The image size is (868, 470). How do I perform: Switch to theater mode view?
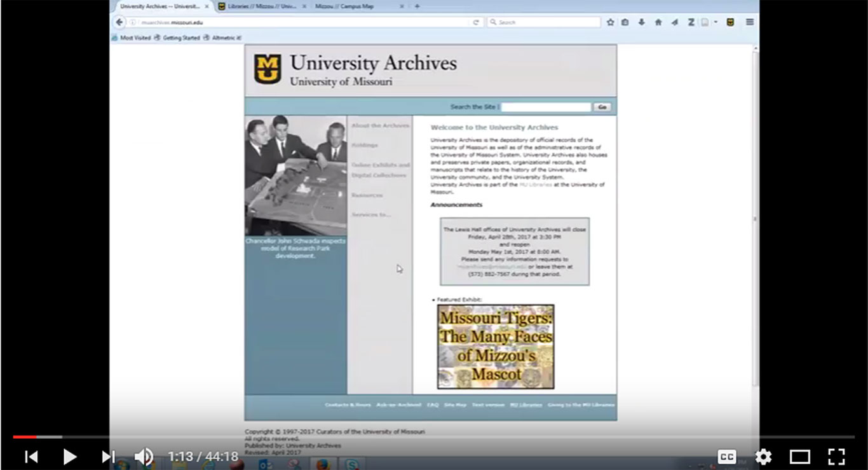coord(799,456)
